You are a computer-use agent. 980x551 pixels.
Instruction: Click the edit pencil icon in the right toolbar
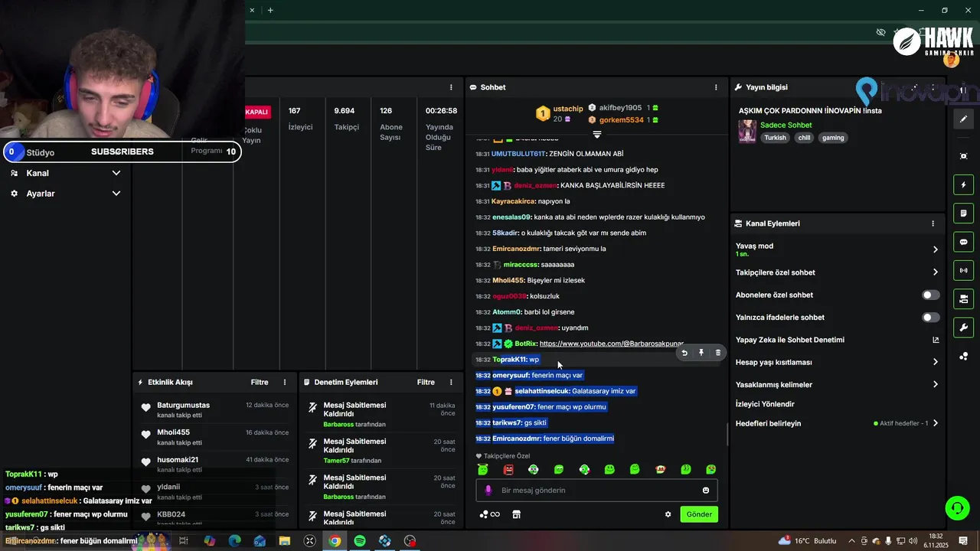pos(963,119)
